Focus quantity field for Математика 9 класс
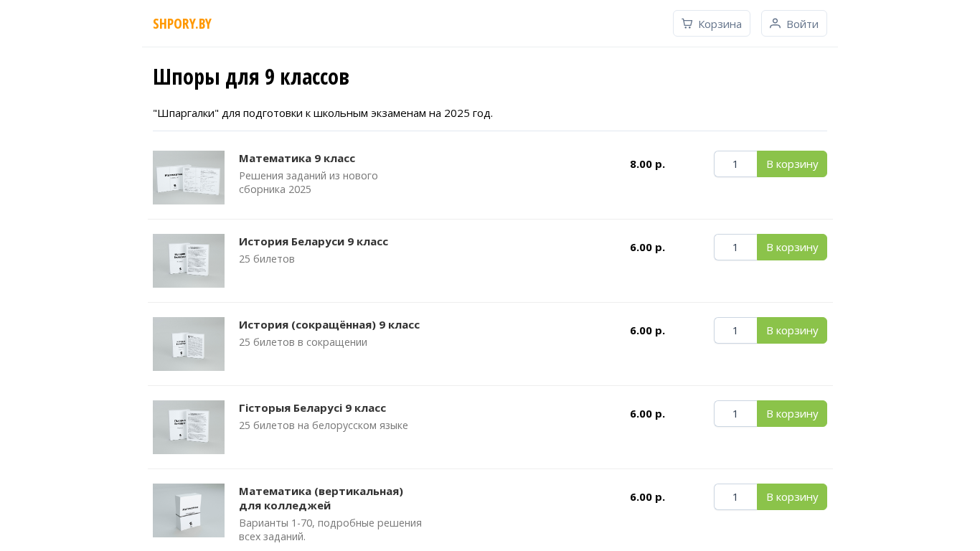 coord(735,164)
